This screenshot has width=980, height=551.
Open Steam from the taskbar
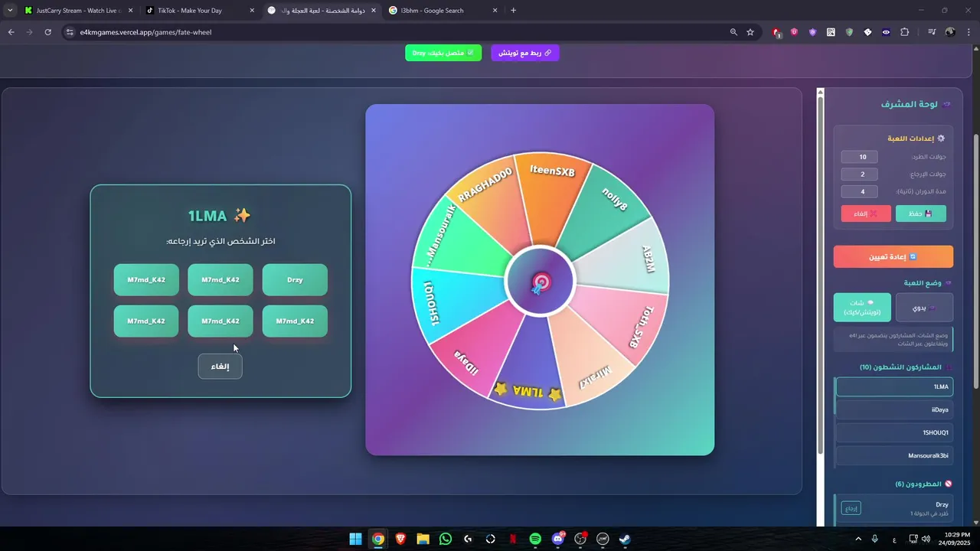625,539
